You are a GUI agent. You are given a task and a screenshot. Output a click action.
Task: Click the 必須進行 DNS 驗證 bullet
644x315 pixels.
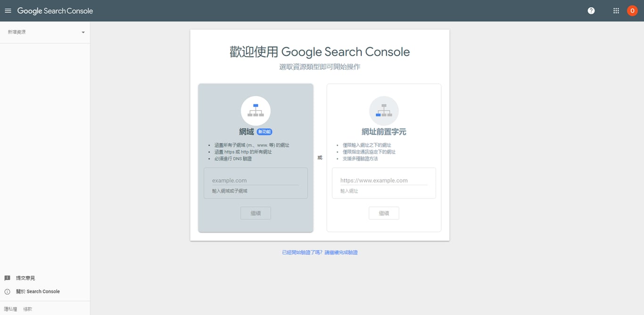233,159
